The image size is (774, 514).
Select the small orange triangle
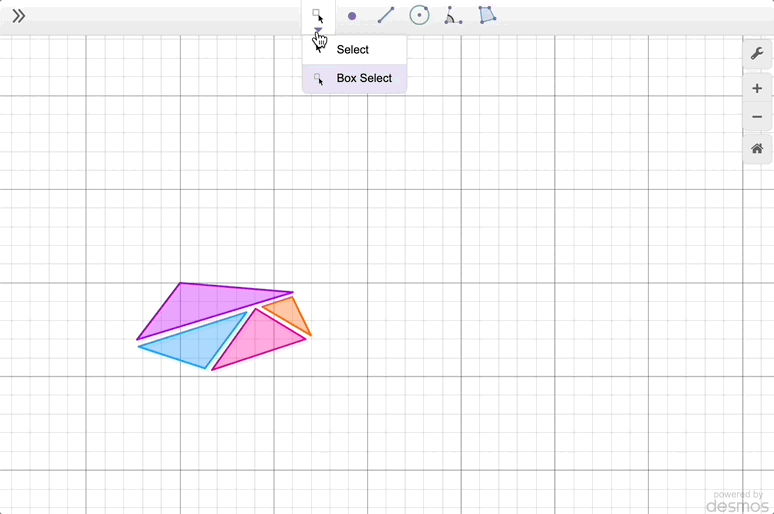(291, 314)
